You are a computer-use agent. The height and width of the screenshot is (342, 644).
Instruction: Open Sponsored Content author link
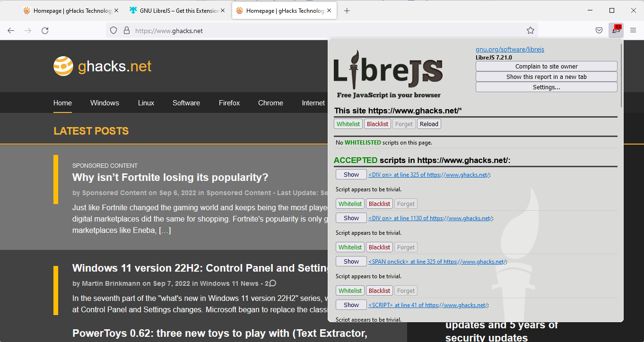pyautogui.click(x=114, y=193)
